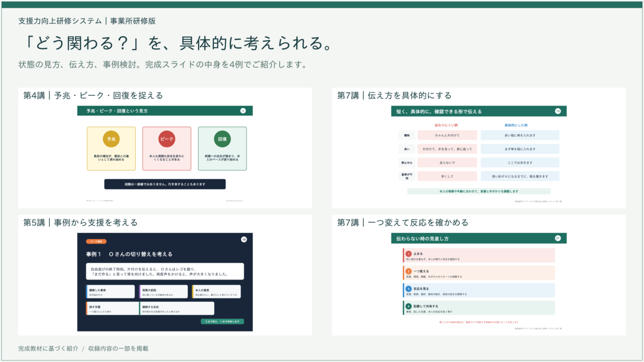Click the slide number 18 badge
This screenshot has height=362, width=644.
point(244,240)
